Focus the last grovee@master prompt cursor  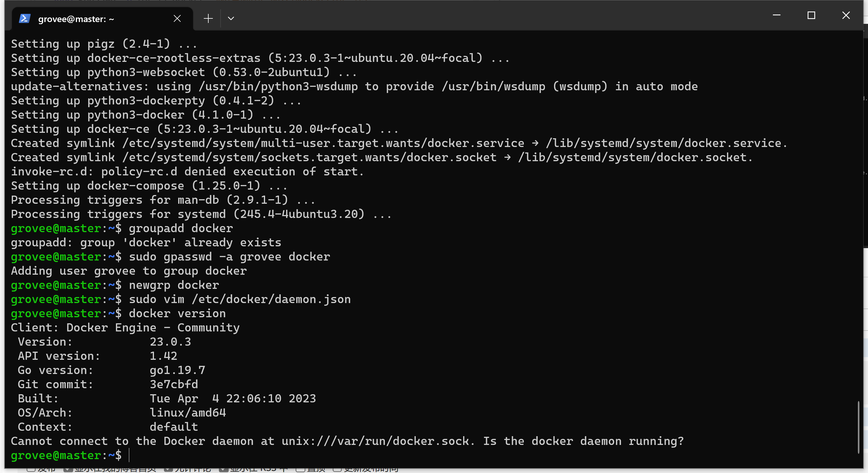pos(130,455)
